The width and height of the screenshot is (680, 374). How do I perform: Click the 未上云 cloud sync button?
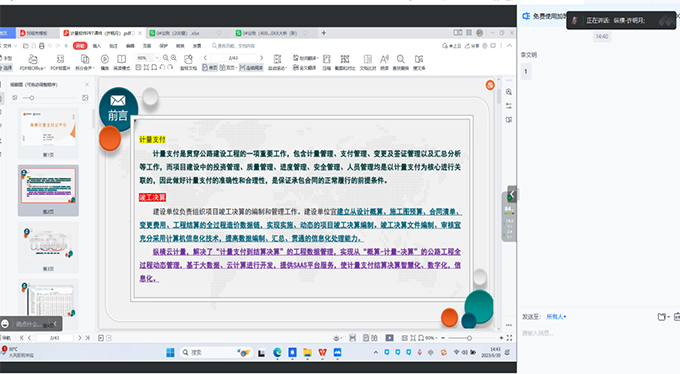[452, 46]
